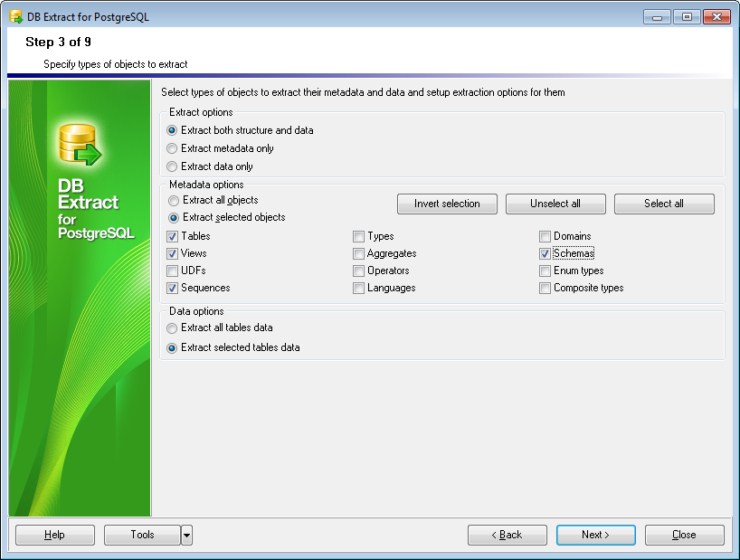Click the 'Metadata options' group label
Viewport: 740px width, 560px height.
click(x=206, y=185)
